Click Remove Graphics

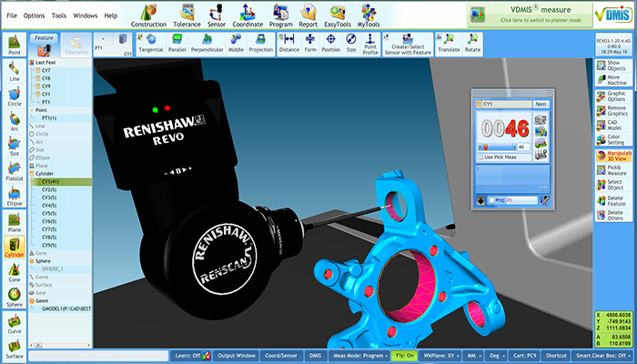coord(613,111)
